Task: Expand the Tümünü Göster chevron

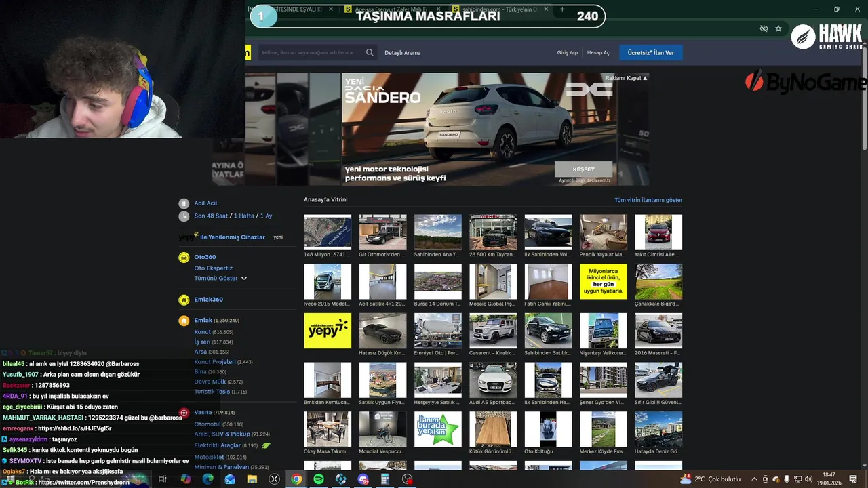Action: tap(244, 279)
